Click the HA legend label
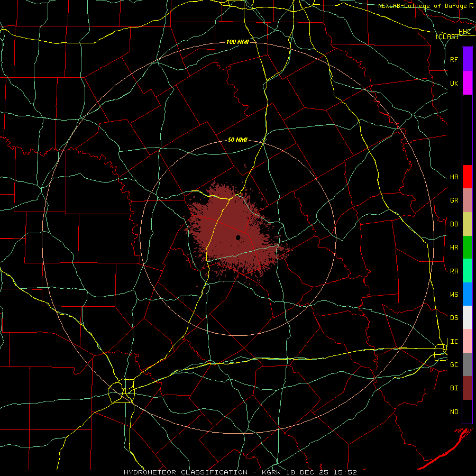Viewport: 476px width, 476px height. point(454,177)
